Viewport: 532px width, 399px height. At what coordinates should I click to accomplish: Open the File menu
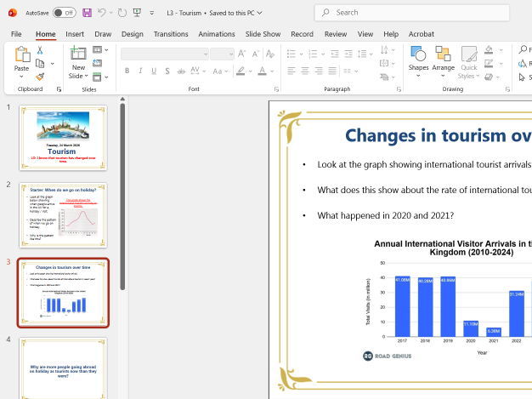pos(16,33)
